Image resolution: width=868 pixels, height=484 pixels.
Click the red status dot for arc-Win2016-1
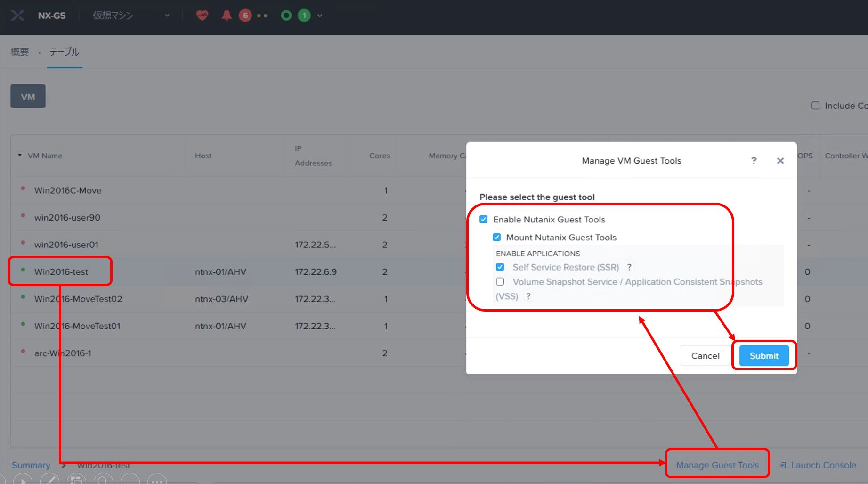[x=23, y=351]
